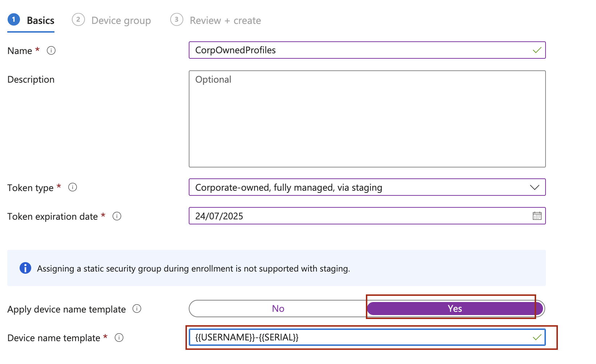Switch to the Review + create tab
The width and height of the screenshot is (596, 364).
tap(225, 20)
